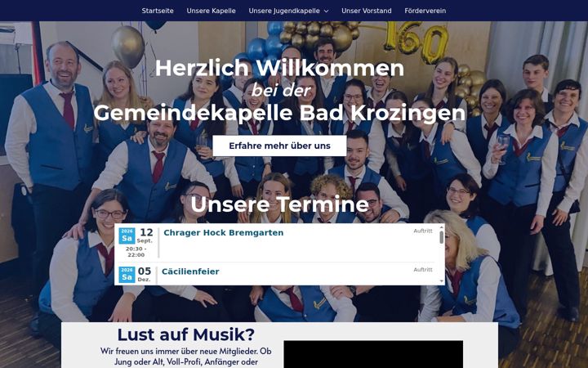This screenshot has height=368, width=588.
Task: Click the Lust auf Musik? heading
Action: [x=186, y=334]
